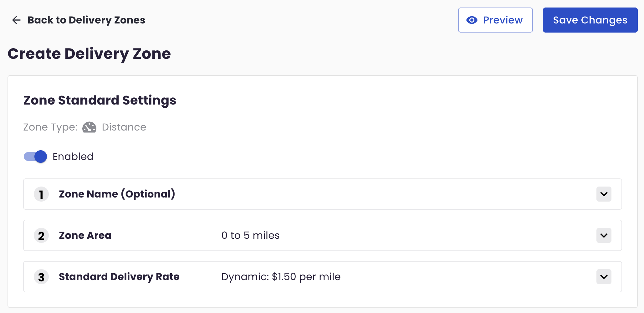Click the back arrow icon

[x=16, y=20]
